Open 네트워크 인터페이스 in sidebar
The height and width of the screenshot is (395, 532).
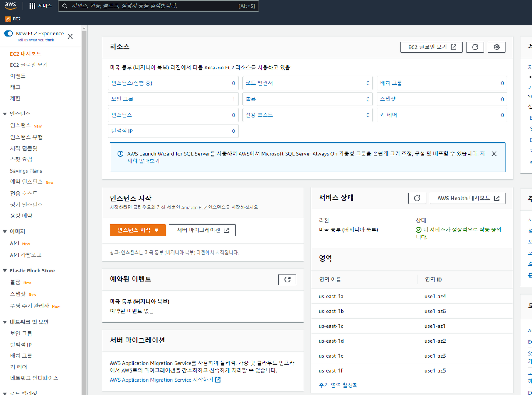[34, 378]
